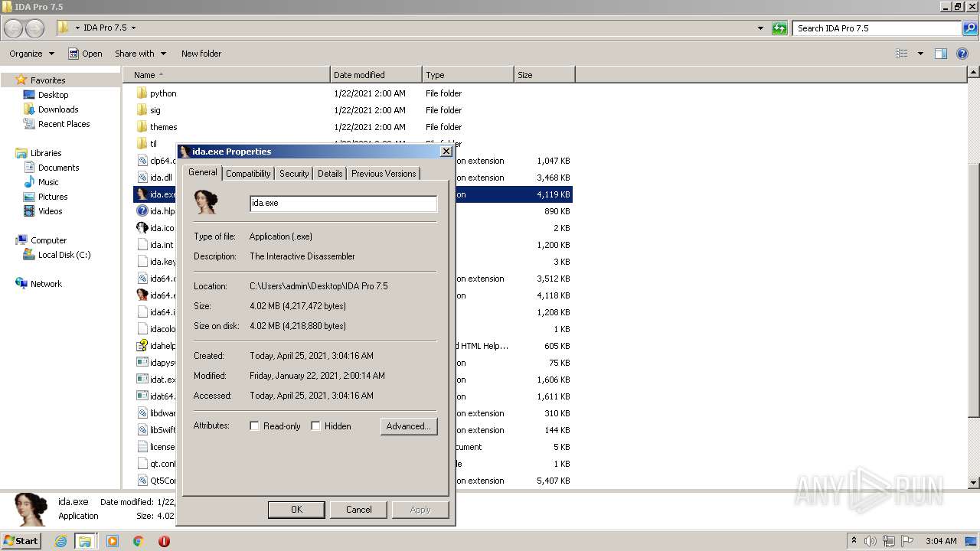Click the Explorer help question mark icon
This screenshot has width=980, height=551.
pos(962,54)
